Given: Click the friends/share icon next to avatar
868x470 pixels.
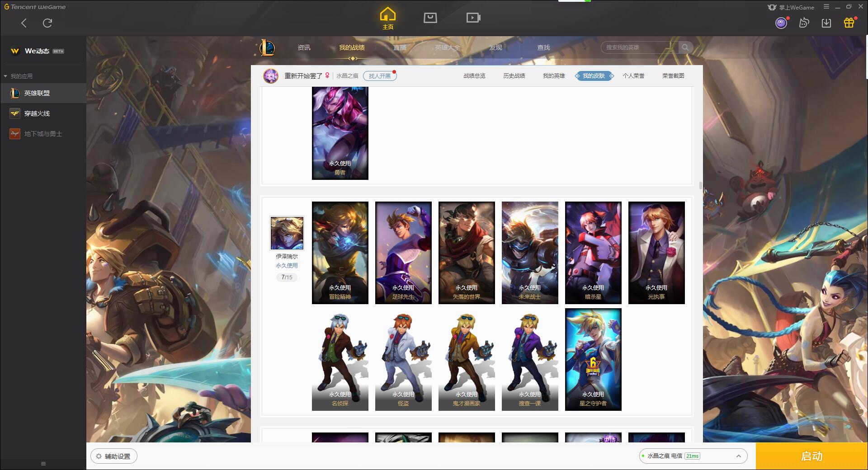Looking at the screenshot, I should [804, 23].
